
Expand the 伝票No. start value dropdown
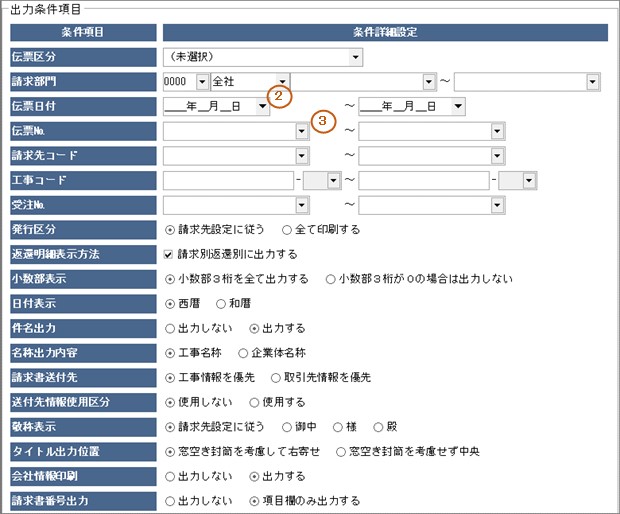tap(301, 131)
